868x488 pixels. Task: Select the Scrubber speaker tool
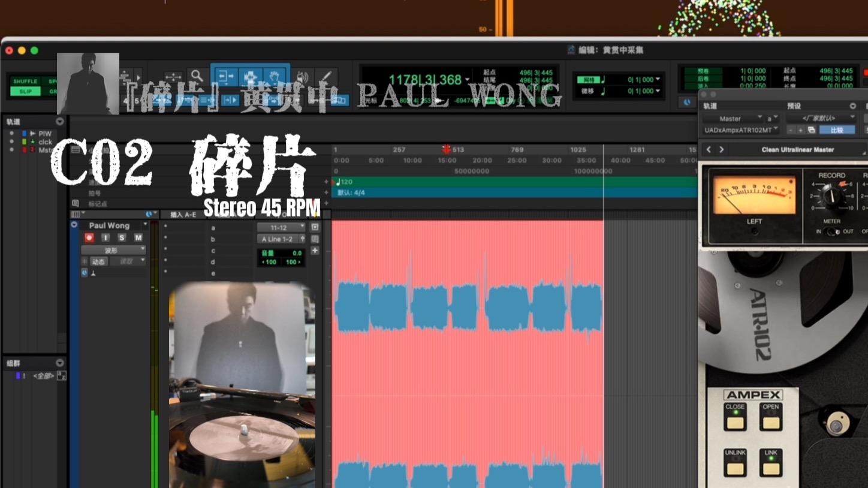(x=303, y=77)
